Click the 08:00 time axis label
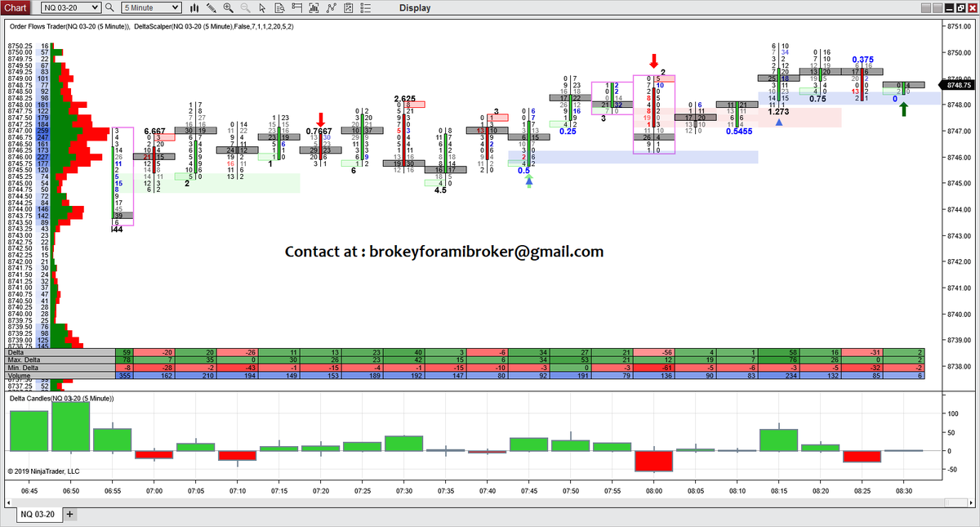 tap(654, 491)
